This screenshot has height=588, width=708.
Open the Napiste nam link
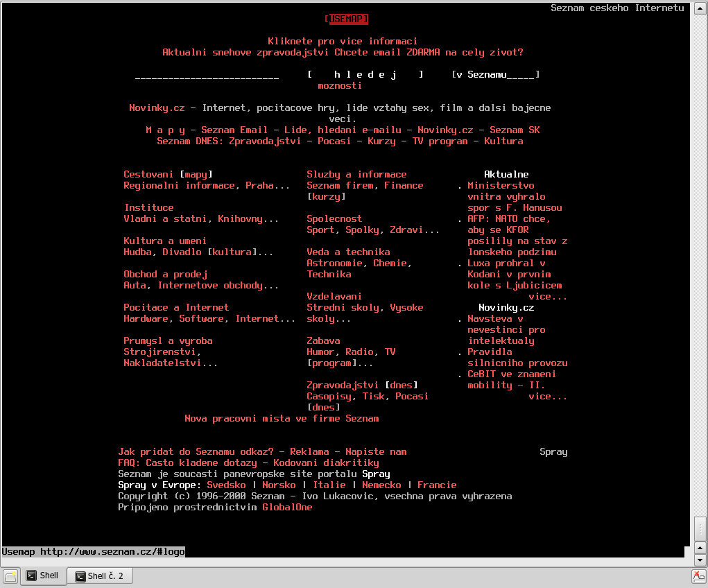pyautogui.click(x=376, y=452)
